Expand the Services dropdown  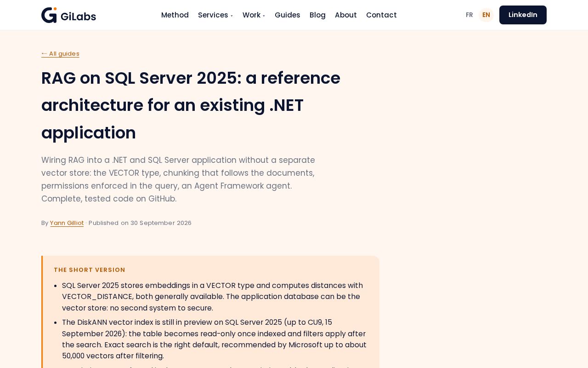pyautogui.click(x=215, y=15)
